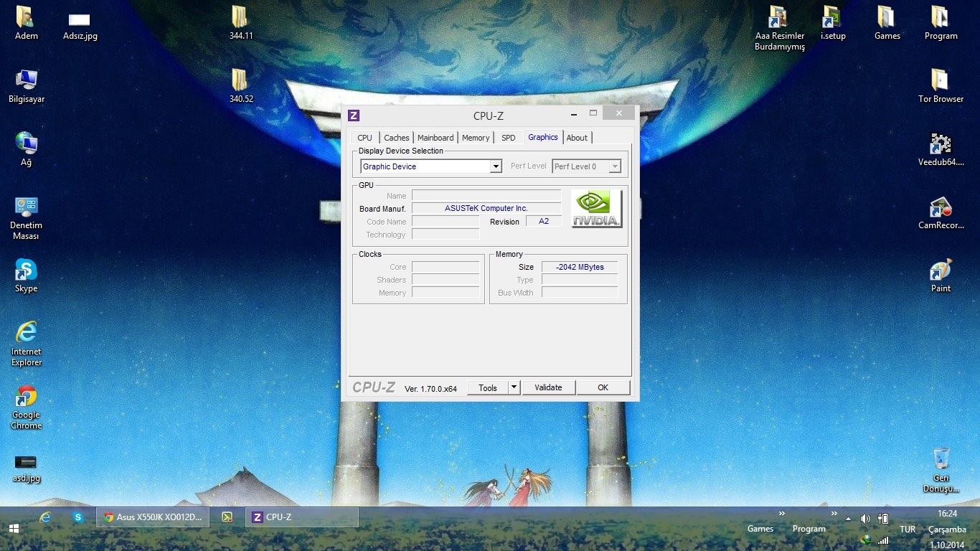Click the CPU-Z title bar app icon
The width and height of the screenshot is (980, 551).
pyautogui.click(x=353, y=116)
